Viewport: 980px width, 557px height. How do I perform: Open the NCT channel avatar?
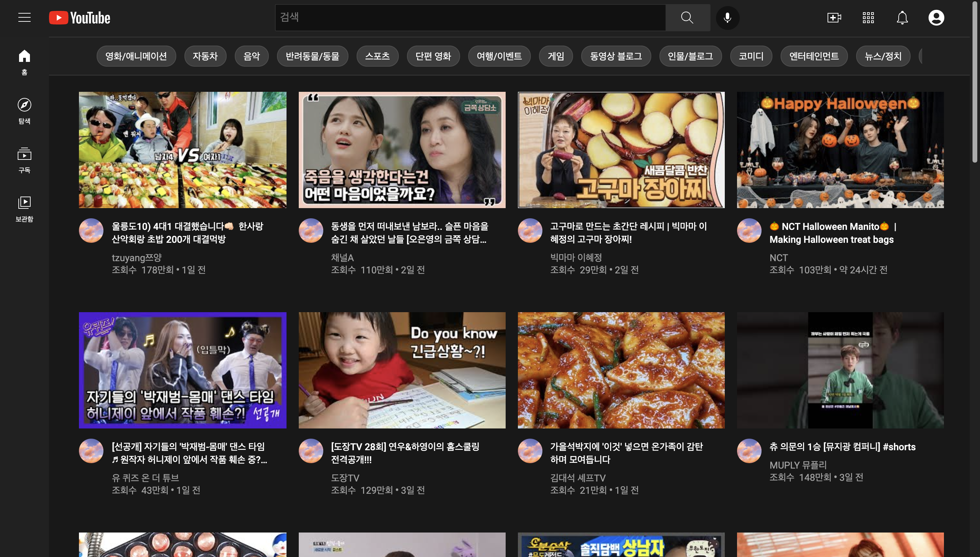pos(749,231)
